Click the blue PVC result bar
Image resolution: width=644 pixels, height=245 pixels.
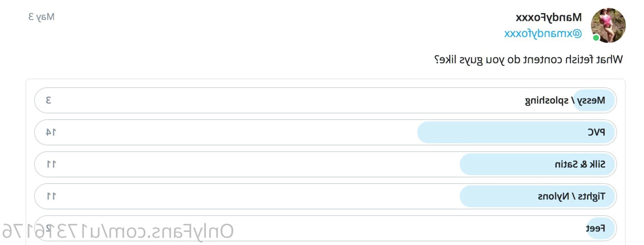[516, 132]
